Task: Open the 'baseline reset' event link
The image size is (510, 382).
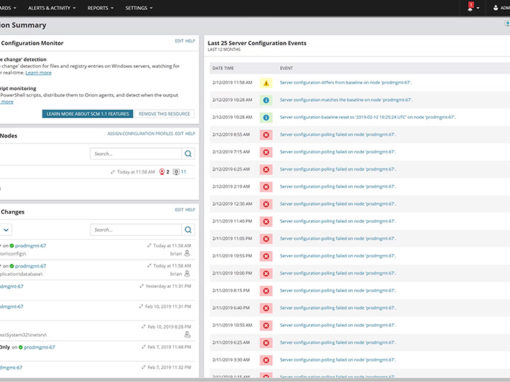Action: tap(367, 117)
